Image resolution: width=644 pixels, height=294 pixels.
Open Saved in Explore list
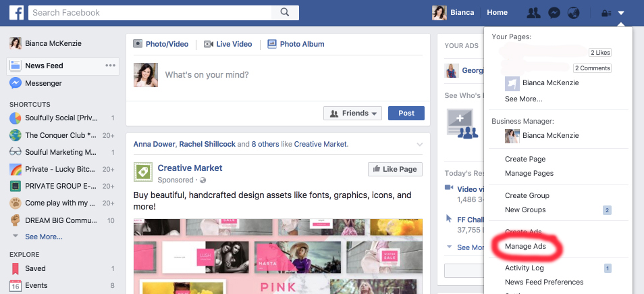pyautogui.click(x=35, y=268)
